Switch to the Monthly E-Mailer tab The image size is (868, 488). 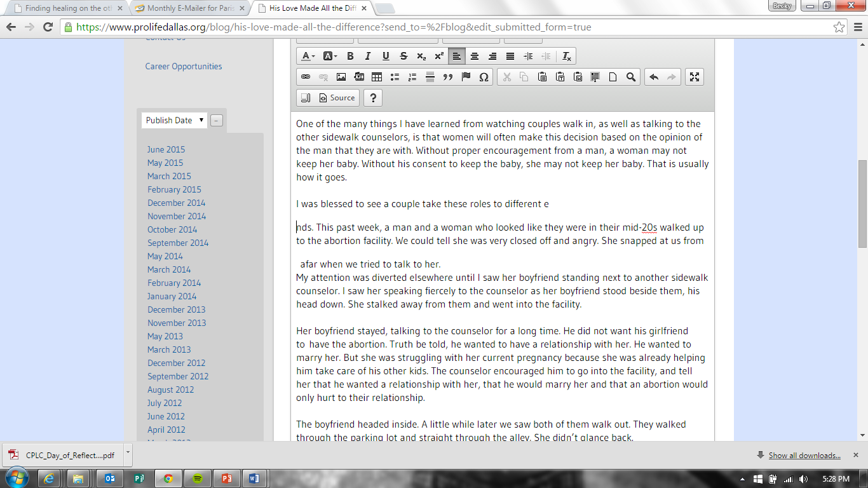[191, 8]
